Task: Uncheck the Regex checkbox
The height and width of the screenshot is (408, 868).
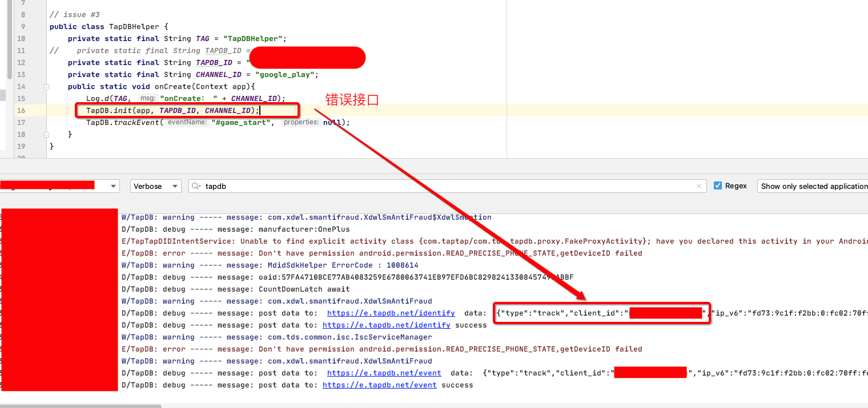Action: 718,185
